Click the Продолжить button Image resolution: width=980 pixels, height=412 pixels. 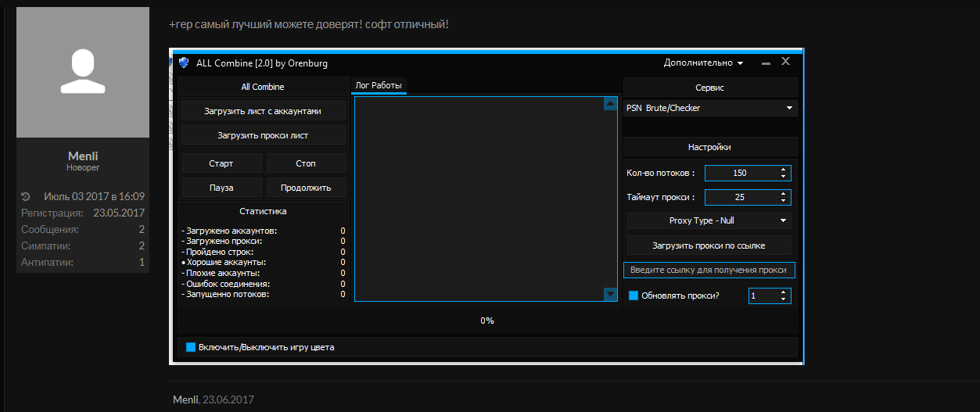306,188
